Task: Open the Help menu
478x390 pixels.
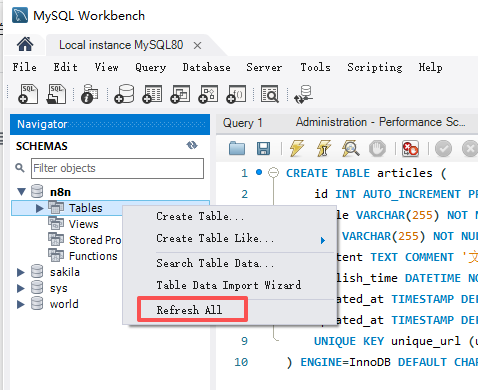Action: tap(430, 67)
